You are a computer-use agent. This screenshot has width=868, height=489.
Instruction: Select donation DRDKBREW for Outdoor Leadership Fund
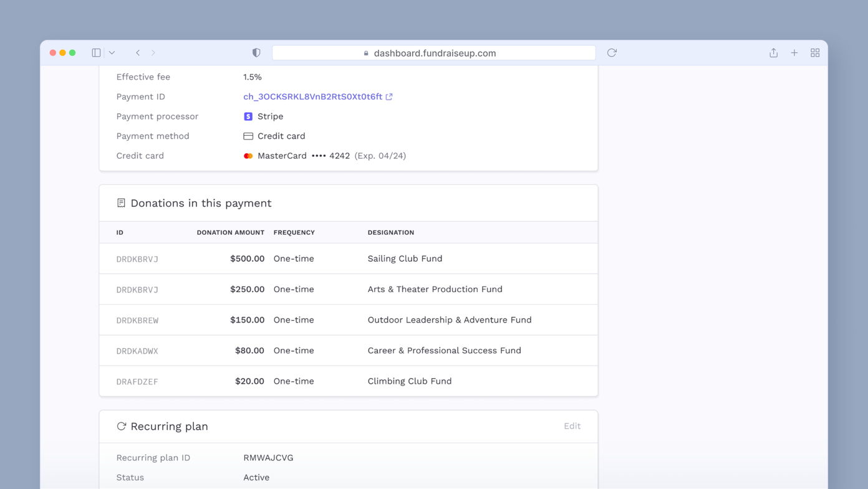(137, 320)
